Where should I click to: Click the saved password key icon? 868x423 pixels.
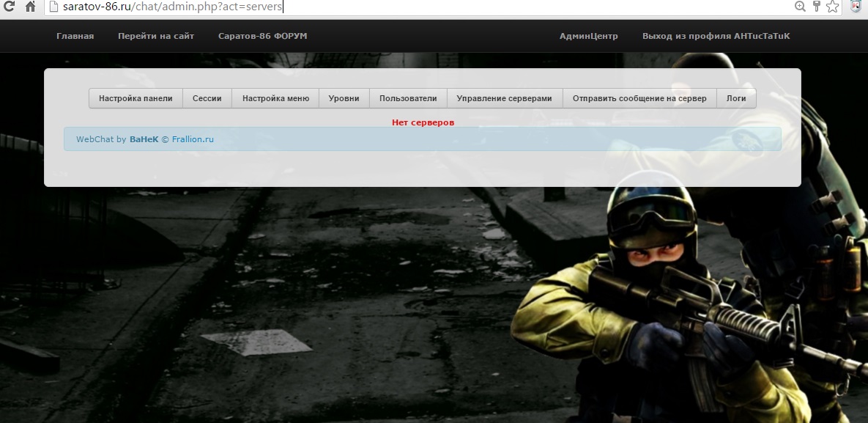tap(817, 7)
